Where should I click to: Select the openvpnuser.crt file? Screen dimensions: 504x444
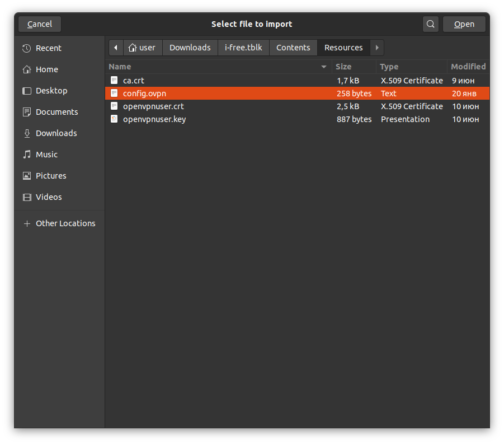153,106
